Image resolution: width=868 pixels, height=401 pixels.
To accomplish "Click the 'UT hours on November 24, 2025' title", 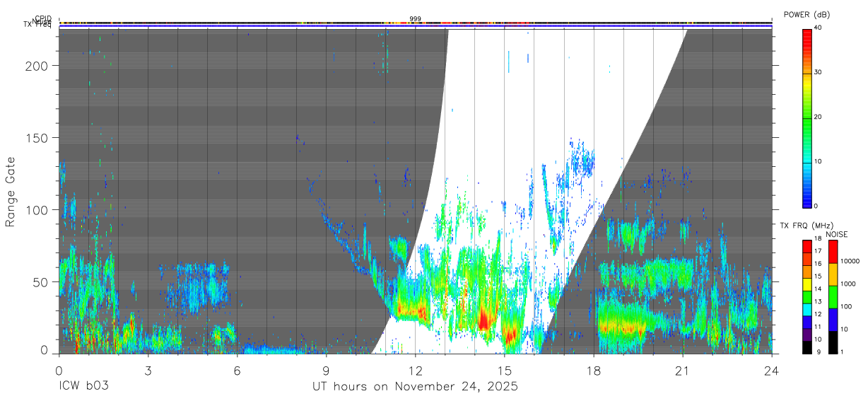I will coord(415,387).
